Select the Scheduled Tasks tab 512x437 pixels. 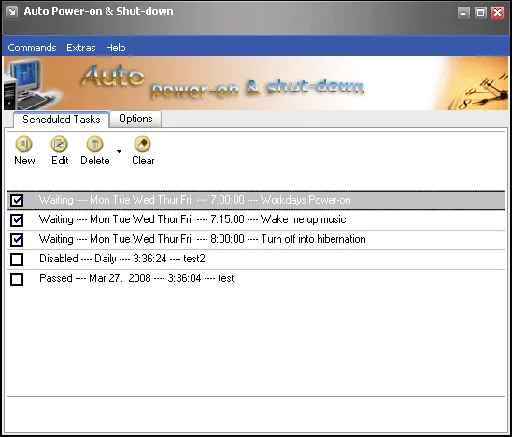coord(61,119)
